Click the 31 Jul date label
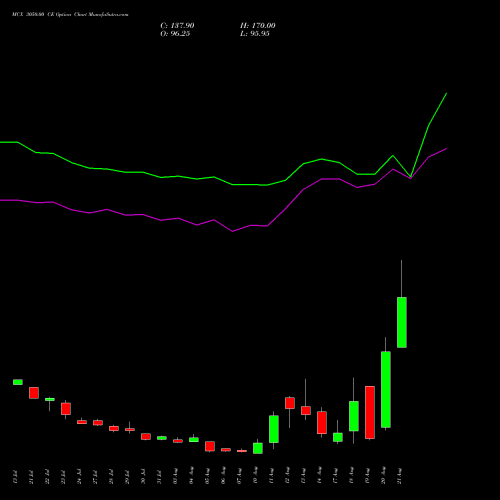This screenshot has width=500, height=500. pyautogui.click(x=160, y=477)
